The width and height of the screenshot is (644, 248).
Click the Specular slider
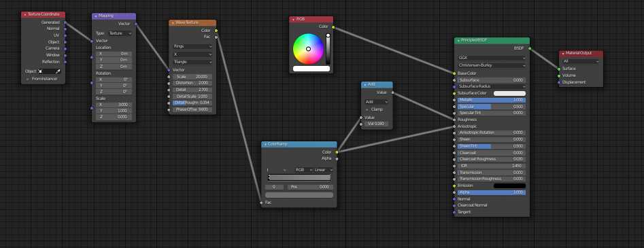pos(492,107)
